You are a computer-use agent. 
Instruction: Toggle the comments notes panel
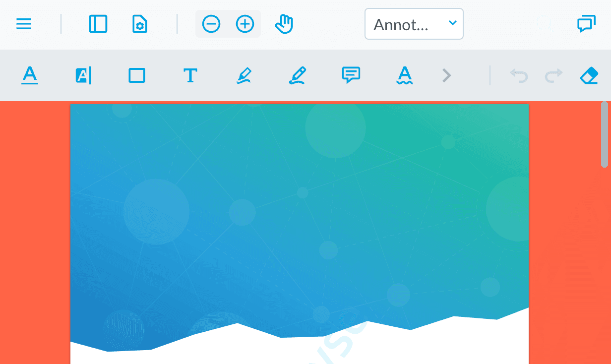(586, 24)
